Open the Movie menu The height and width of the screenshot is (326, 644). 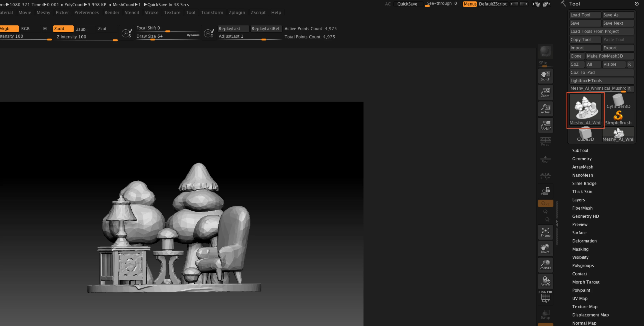tap(25, 12)
